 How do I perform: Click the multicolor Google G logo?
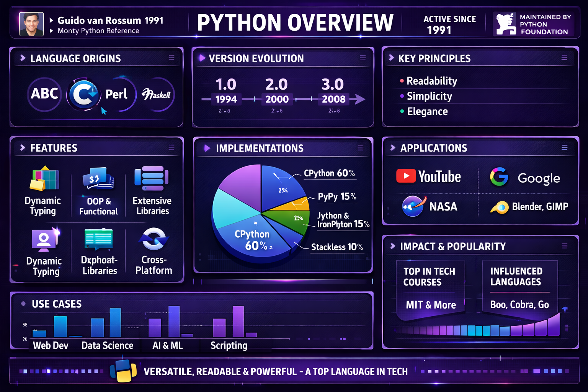tap(499, 176)
